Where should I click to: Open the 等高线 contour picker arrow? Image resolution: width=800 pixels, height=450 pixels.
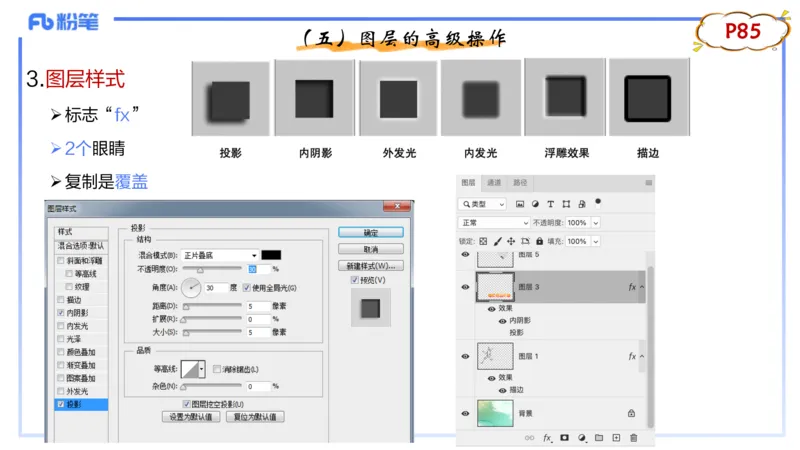[202, 369]
